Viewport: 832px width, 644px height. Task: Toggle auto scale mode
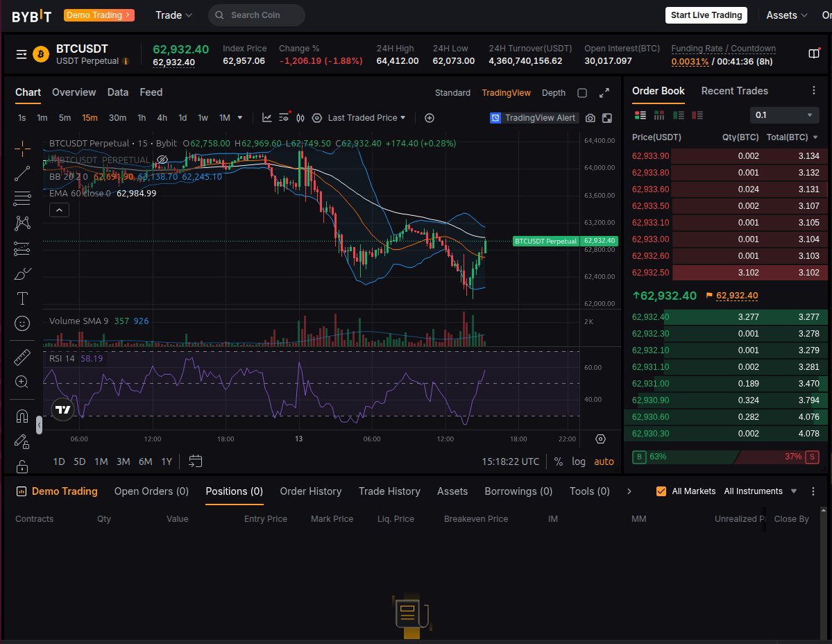[x=604, y=461]
